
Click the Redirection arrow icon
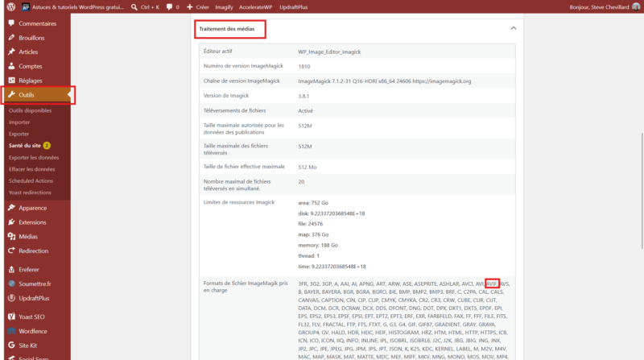click(x=11, y=250)
